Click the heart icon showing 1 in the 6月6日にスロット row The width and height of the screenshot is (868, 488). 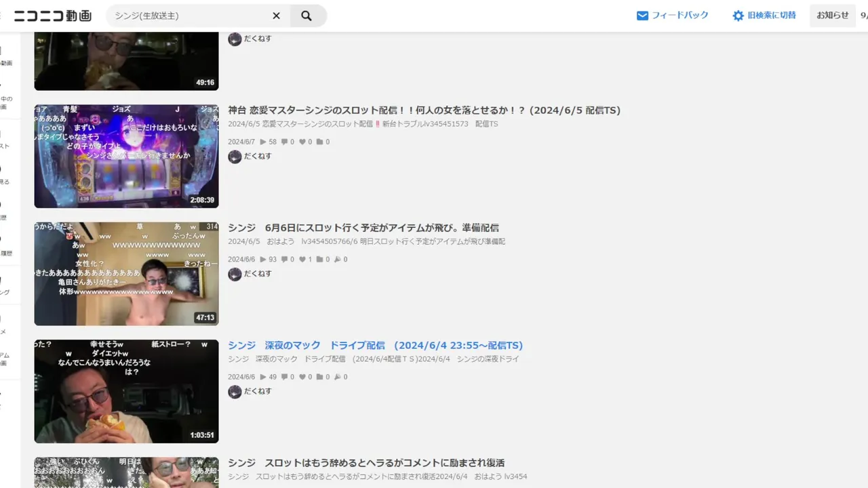pyautogui.click(x=302, y=260)
